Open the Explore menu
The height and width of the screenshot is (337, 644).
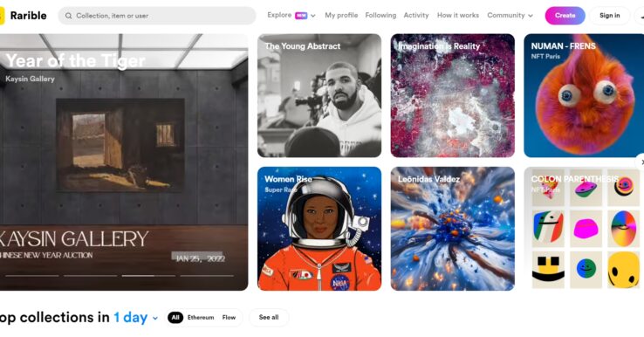[x=279, y=15]
